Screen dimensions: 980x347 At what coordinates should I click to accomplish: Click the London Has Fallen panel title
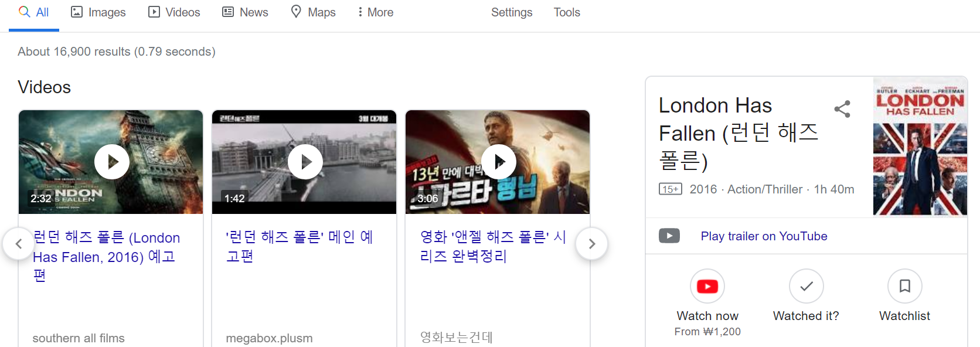[739, 133]
